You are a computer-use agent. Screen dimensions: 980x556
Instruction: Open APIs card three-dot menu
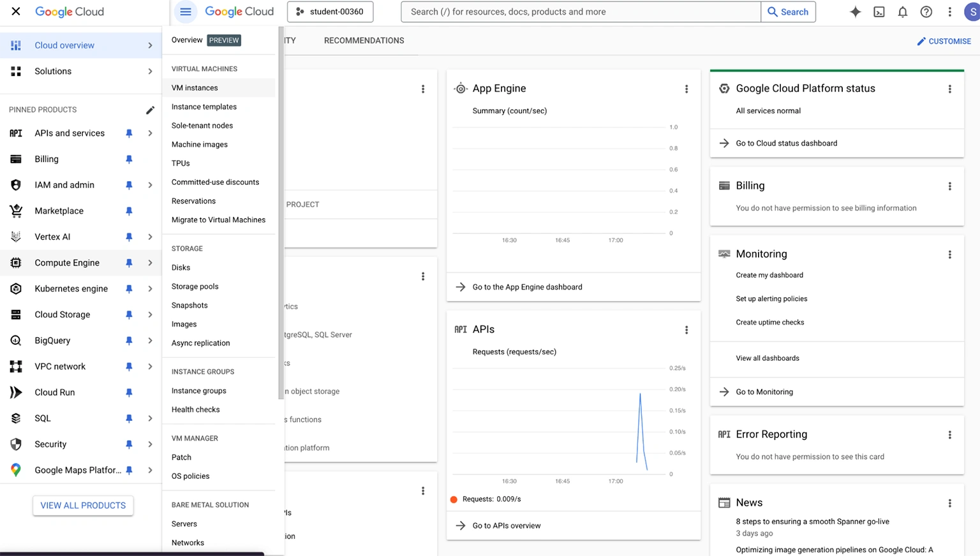687,330
